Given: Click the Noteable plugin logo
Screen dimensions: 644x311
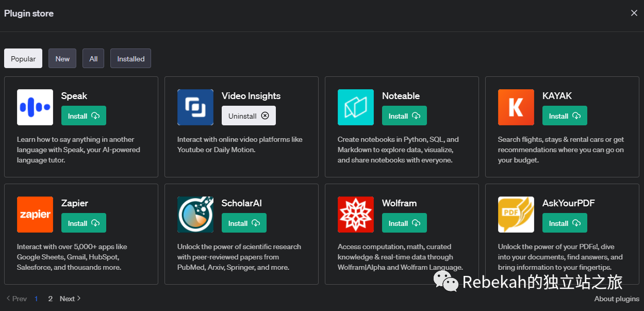Looking at the screenshot, I should pos(356,107).
